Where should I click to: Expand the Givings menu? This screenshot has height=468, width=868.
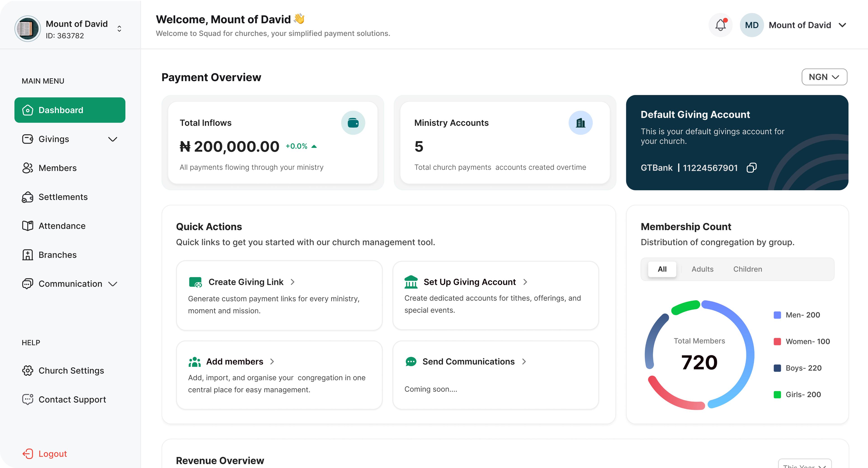[70, 139]
